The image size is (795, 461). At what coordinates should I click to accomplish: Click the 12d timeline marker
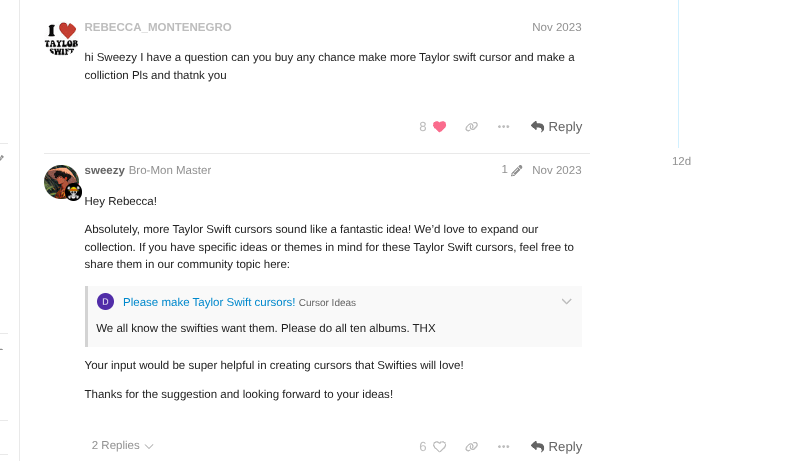tap(681, 161)
